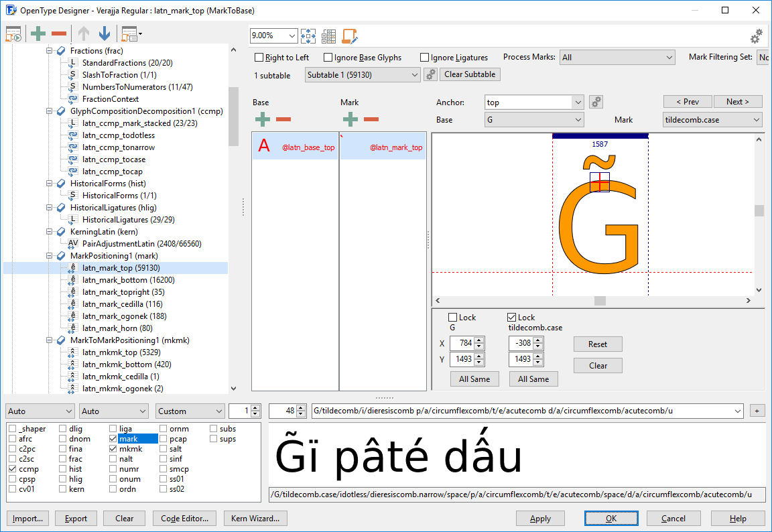Click the red minus under the Base column

tap(283, 119)
